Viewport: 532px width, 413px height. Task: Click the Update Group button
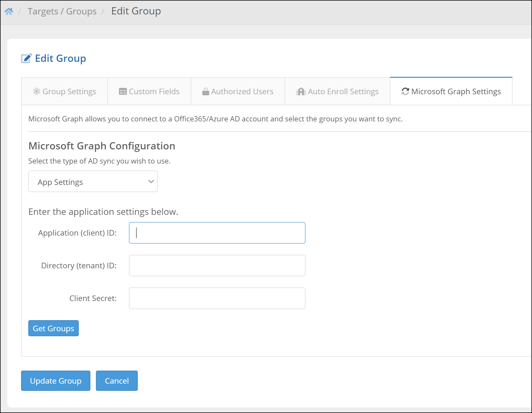click(56, 381)
